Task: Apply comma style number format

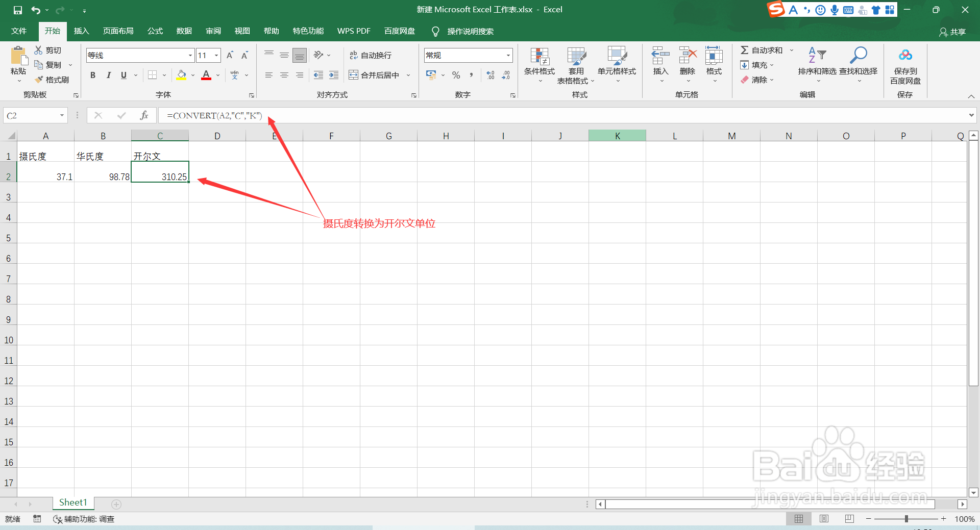Action: point(471,75)
